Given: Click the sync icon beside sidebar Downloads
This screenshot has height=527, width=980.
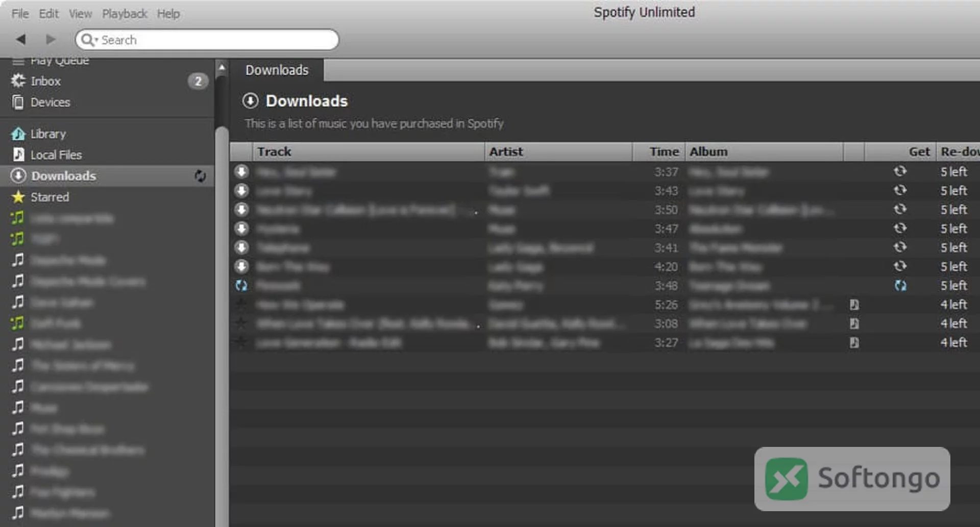Looking at the screenshot, I should 200,176.
